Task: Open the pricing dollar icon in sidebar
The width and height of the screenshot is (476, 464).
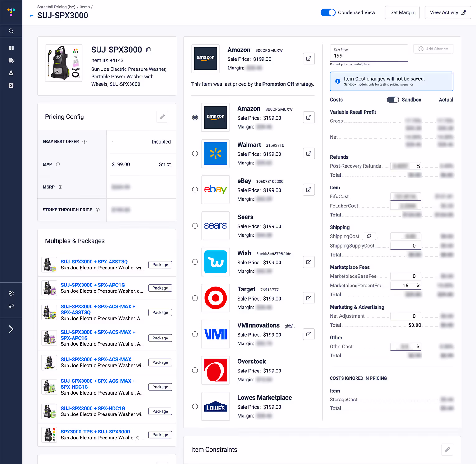Action: pyautogui.click(x=11, y=85)
